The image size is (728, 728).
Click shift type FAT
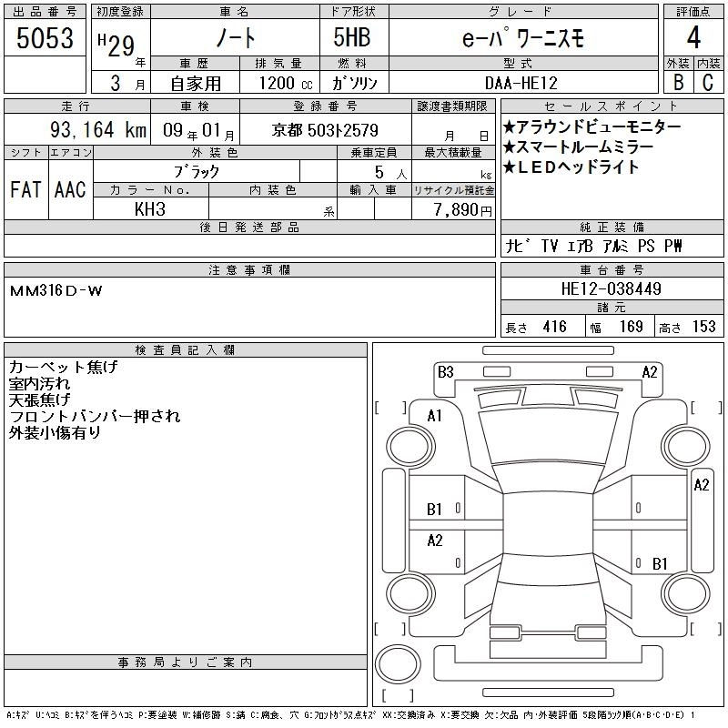(25, 190)
